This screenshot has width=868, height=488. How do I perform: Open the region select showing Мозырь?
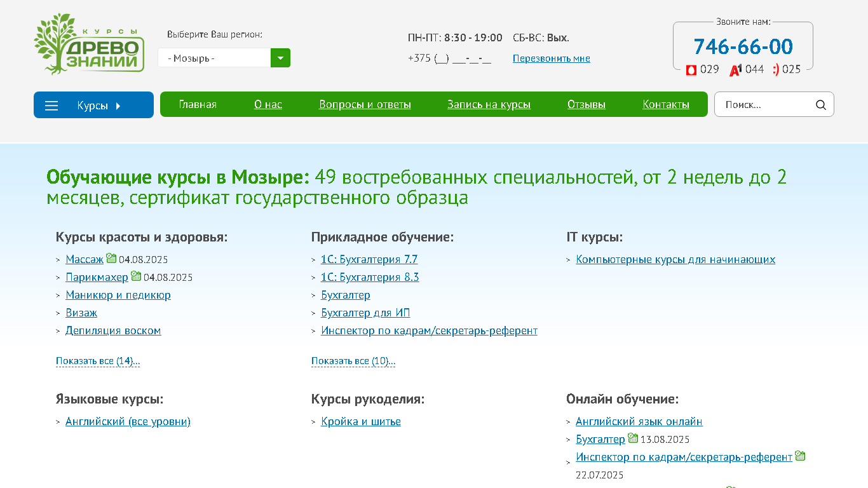tap(224, 58)
